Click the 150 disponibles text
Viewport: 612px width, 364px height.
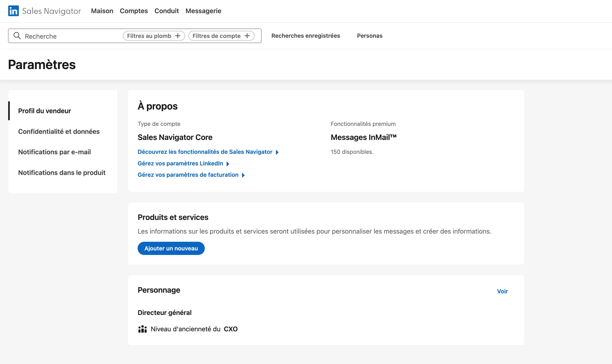pyautogui.click(x=352, y=152)
